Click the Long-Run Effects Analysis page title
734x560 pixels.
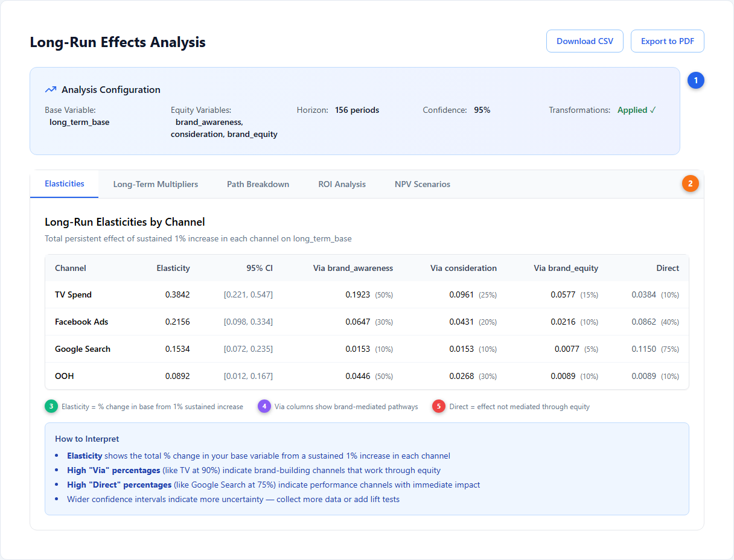(x=118, y=42)
